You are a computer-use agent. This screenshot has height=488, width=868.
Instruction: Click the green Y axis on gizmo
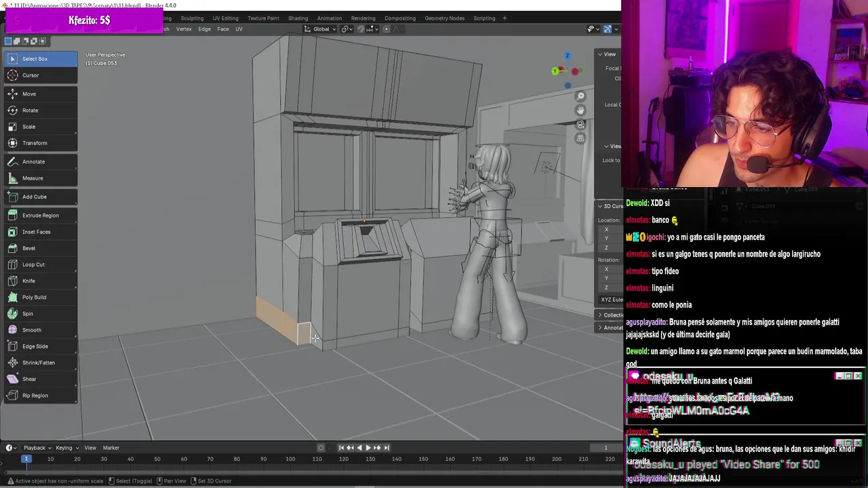click(555, 71)
